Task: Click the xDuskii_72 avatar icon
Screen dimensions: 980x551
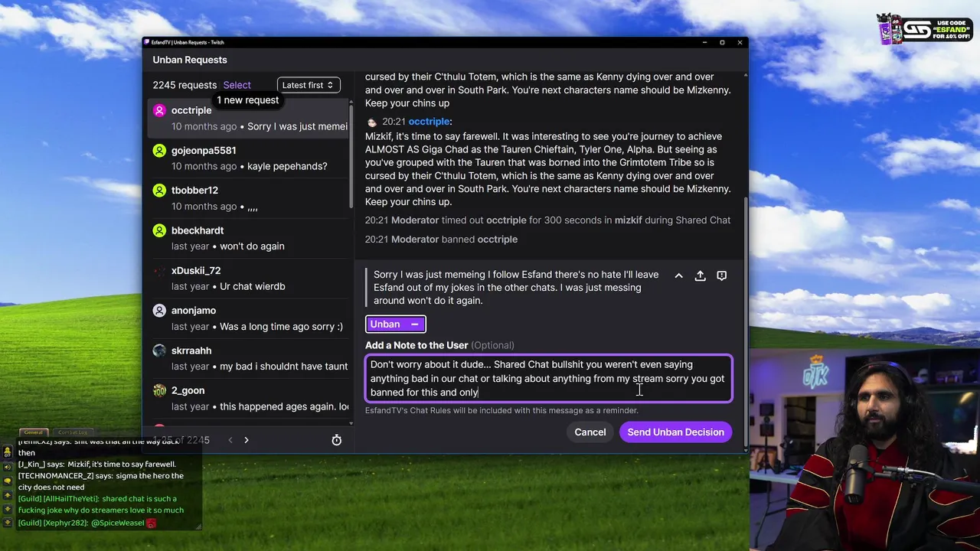Action: (159, 271)
